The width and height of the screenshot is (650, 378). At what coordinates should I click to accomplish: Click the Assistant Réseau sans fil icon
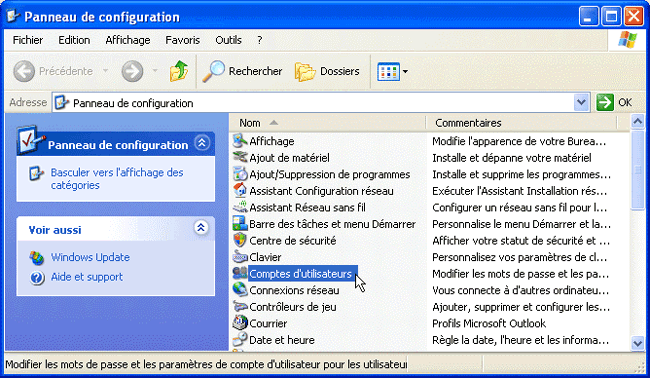(x=240, y=207)
